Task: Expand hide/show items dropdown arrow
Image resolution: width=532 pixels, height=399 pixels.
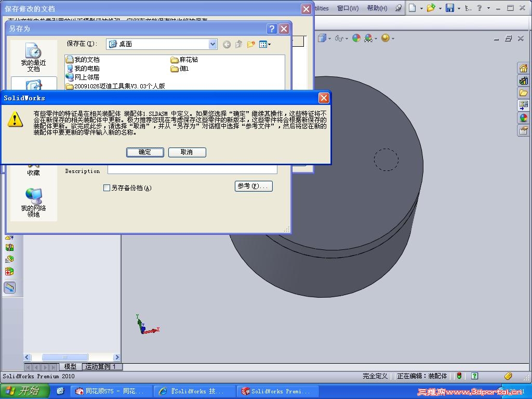Action: click(x=347, y=38)
